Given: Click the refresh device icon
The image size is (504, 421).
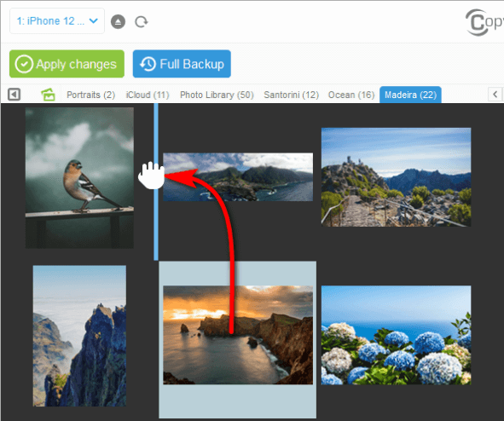Looking at the screenshot, I should pos(141,22).
